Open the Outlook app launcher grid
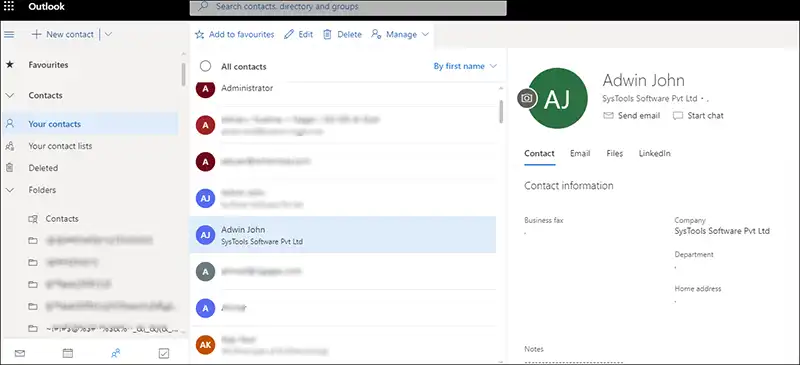 [x=9, y=7]
